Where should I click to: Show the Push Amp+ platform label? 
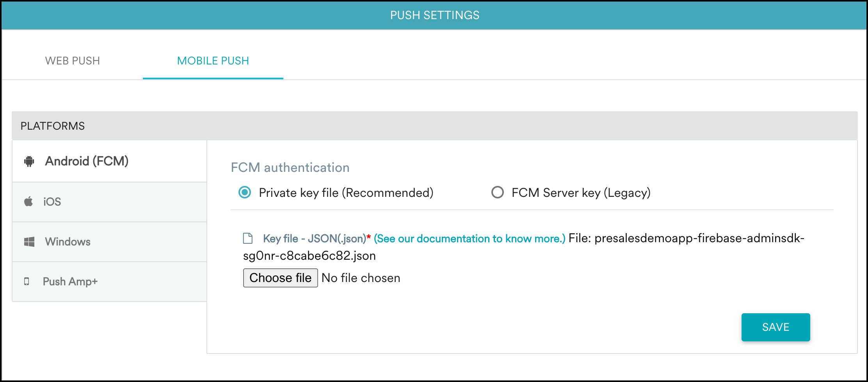click(x=70, y=281)
